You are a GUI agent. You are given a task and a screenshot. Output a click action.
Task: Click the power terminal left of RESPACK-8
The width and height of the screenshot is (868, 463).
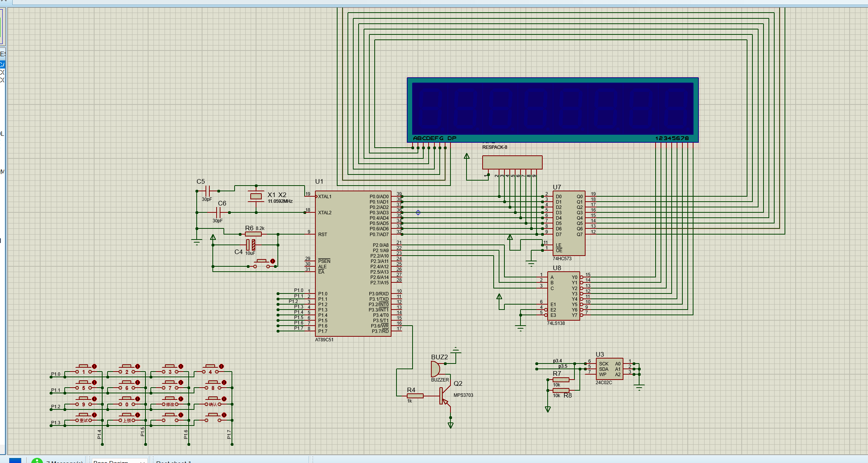[x=467, y=156]
